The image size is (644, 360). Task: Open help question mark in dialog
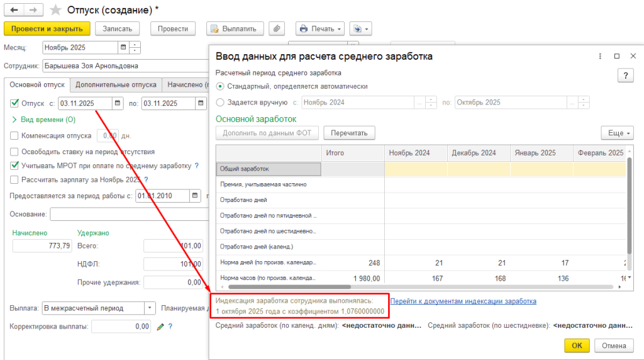coord(626,76)
